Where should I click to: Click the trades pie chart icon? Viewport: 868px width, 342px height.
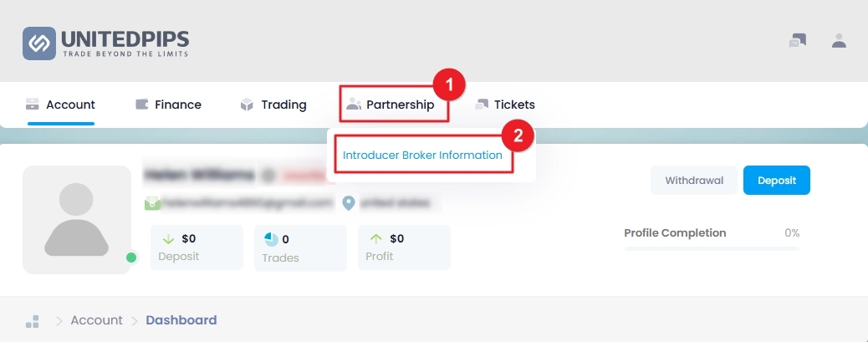tap(272, 240)
